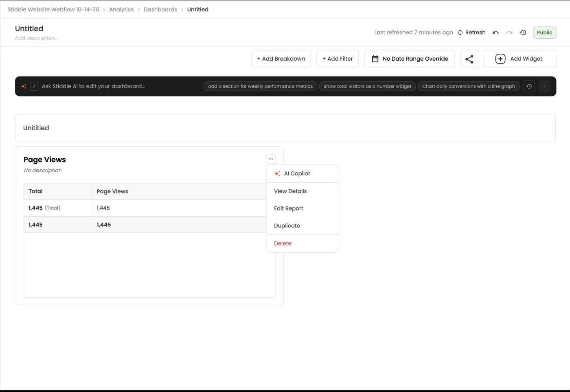Click the Add Widget button
The width and height of the screenshot is (570, 392).
[520, 59]
